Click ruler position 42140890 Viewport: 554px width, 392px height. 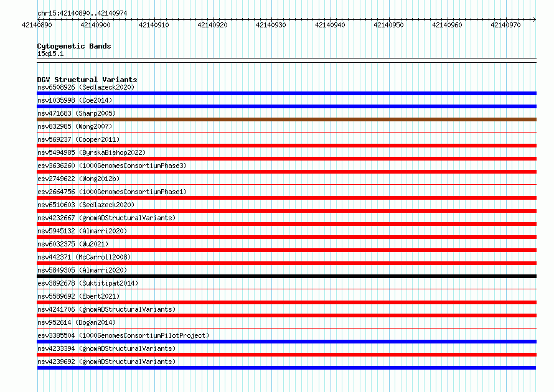37,25
